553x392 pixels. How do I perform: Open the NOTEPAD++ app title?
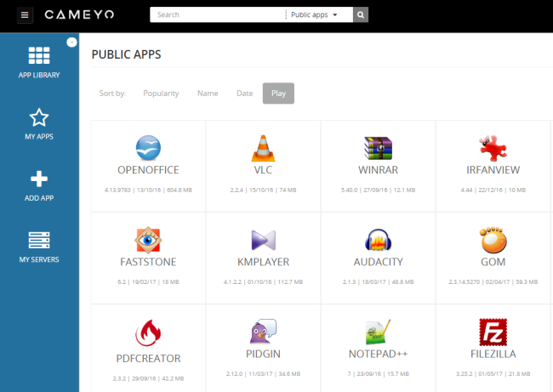[x=378, y=354]
